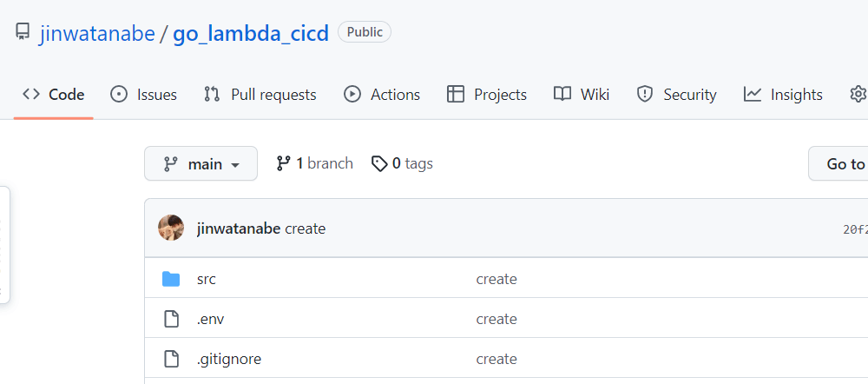Open the jinwatanabe owner link in header
Image resolution: width=868 pixels, height=384 pixels.
coord(97,33)
